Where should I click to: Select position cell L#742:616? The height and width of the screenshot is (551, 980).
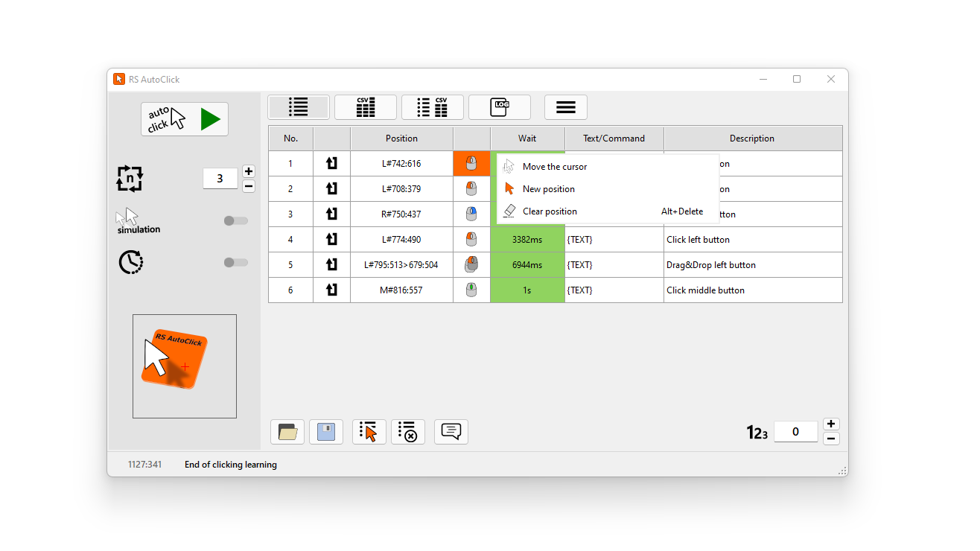point(401,164)
